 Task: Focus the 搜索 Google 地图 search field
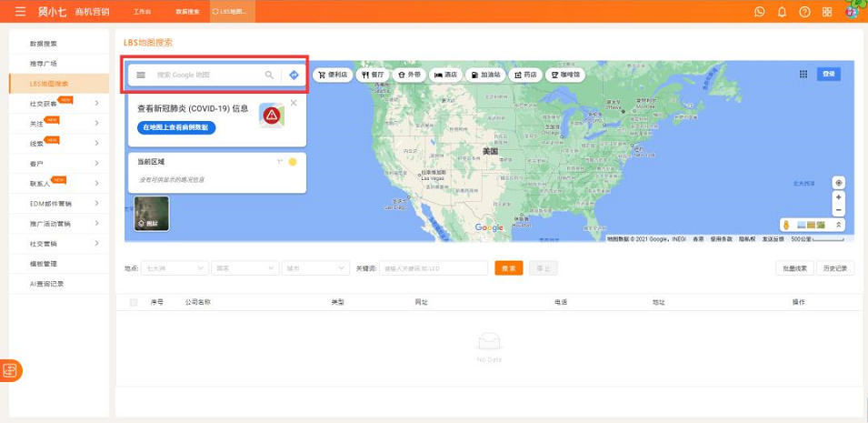[x=207, y=75]
